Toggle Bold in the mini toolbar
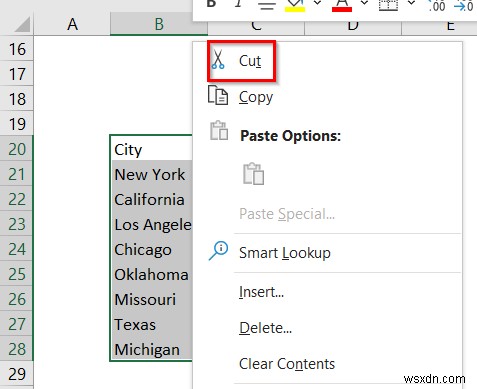Screen dimensions: 477x389 click(x=211, y=4)
